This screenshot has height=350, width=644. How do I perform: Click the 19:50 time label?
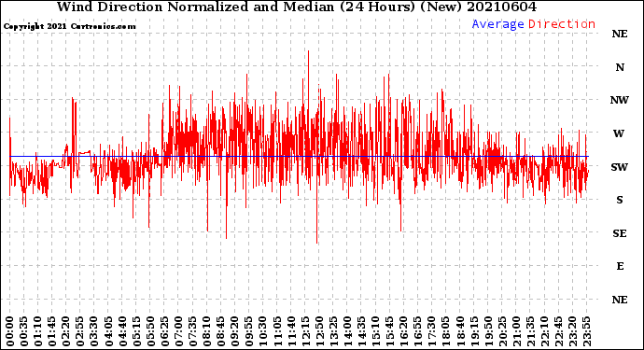click(488, 331)
